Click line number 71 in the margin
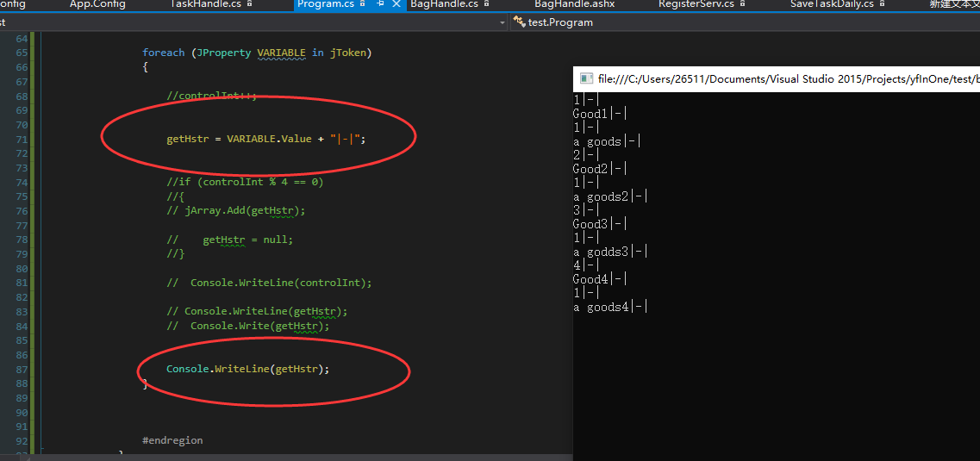Viewport: 980px width, 461px height. (22, 140)
